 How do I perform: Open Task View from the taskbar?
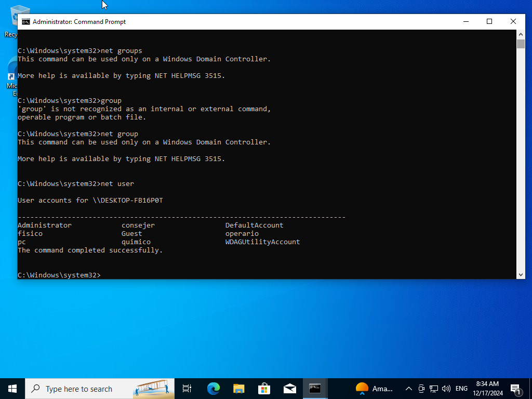point(187,388)
